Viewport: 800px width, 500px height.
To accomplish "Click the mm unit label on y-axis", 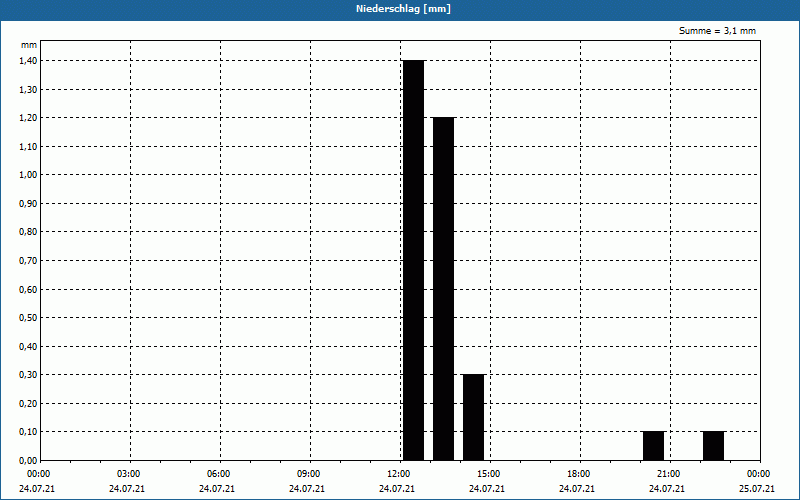I will 29,45.
